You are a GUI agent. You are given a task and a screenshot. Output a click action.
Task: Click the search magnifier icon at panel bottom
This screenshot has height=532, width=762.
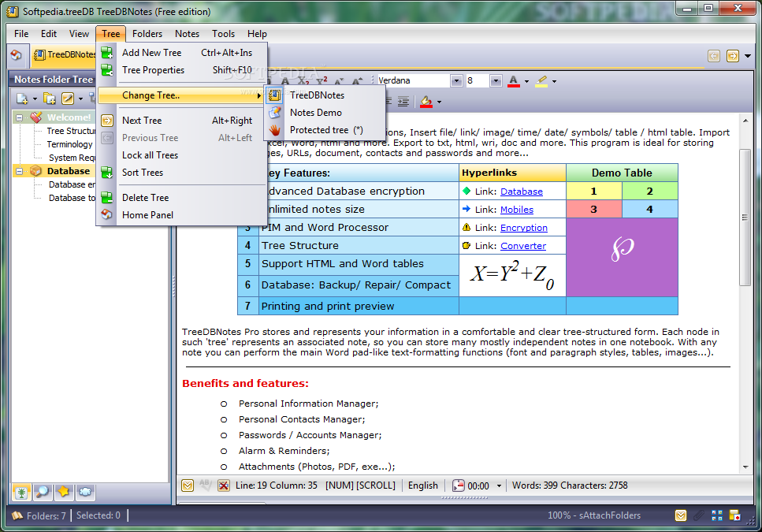point(43,492)
